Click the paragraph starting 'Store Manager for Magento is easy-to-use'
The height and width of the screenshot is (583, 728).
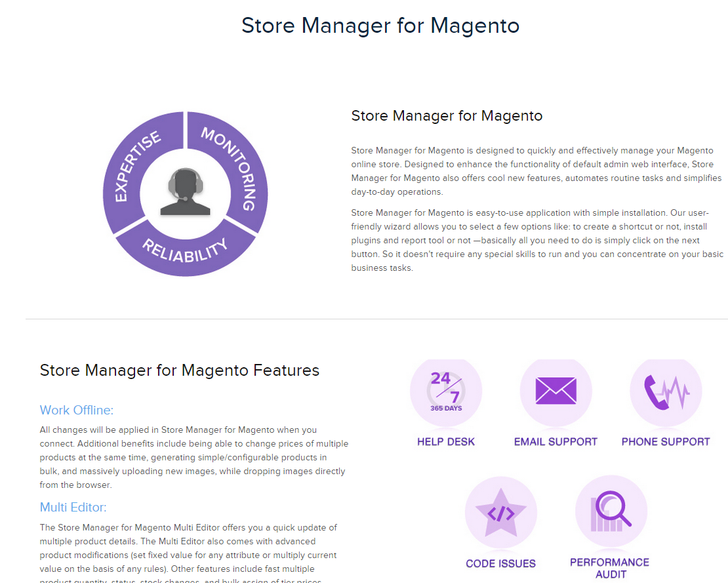point(537,241)
